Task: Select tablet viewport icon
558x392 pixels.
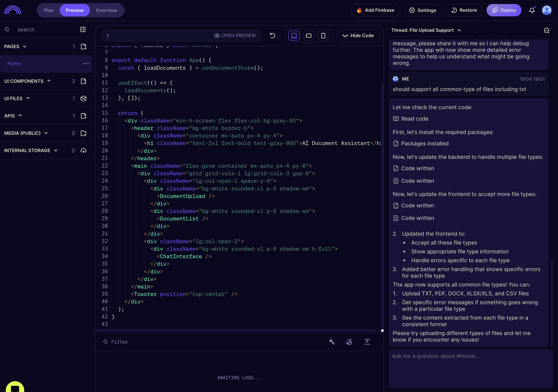Action: 309,35
